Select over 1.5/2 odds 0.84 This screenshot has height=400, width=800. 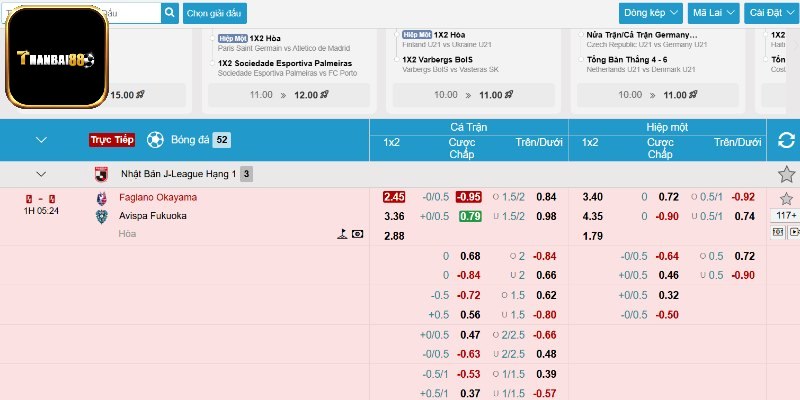546,197
